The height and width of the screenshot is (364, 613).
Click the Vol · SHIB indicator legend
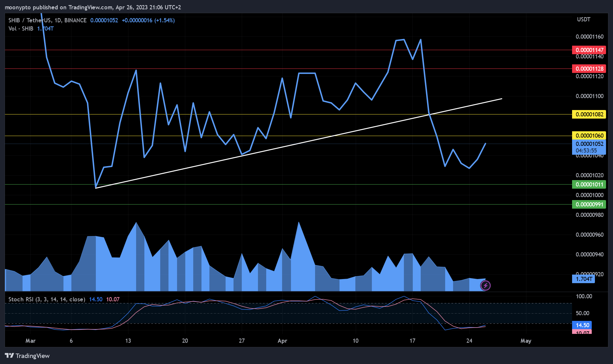pyautogui.click(x=21, y=29)
